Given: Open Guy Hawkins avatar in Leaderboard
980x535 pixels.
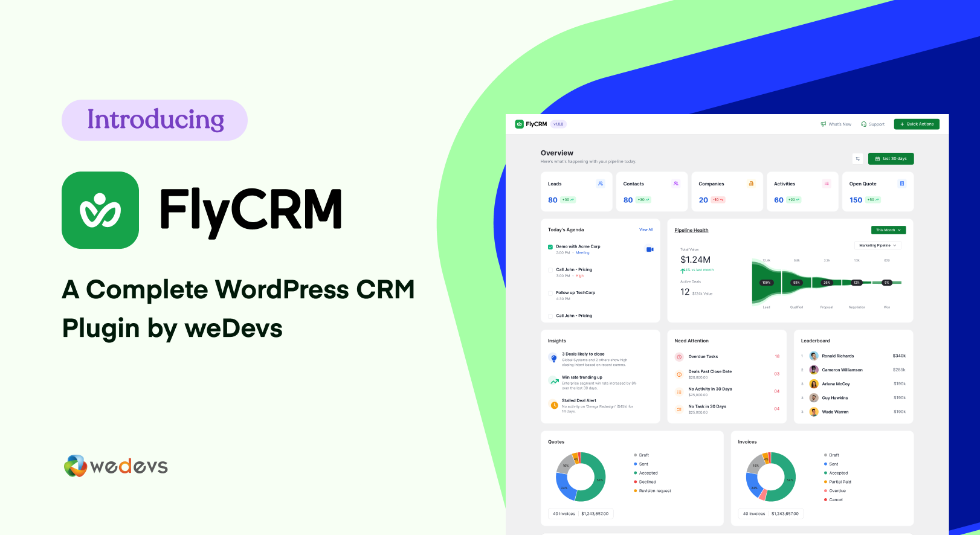Looking at the screenshot, I should (x=814, y=398).
